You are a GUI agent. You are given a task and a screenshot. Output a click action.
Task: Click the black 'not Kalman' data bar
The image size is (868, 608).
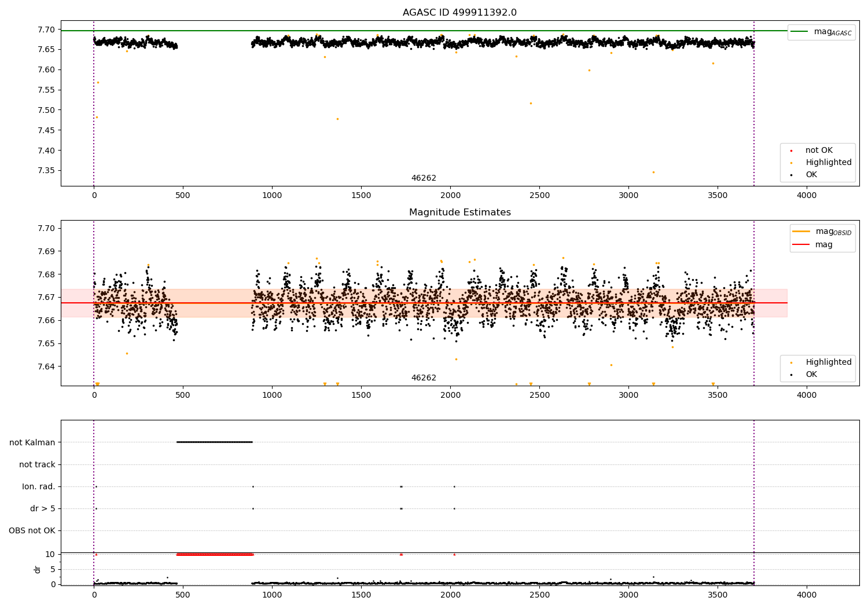[x=215, y=442]
